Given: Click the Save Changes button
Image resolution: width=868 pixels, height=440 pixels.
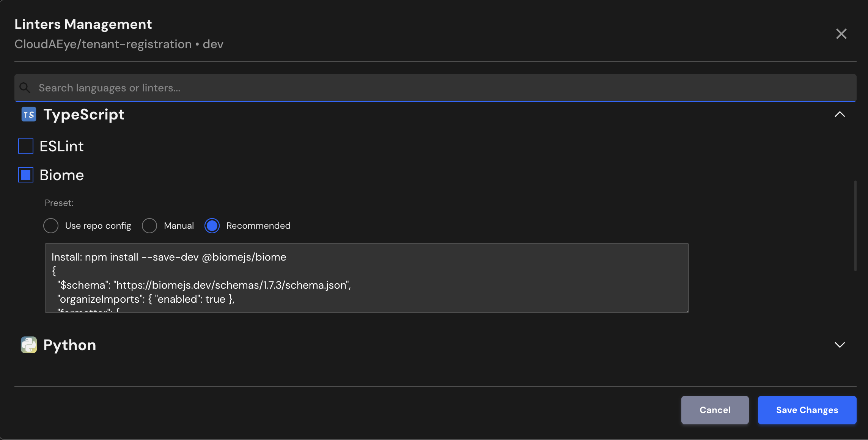Looking at the screenshot, I should coord(807,410).
